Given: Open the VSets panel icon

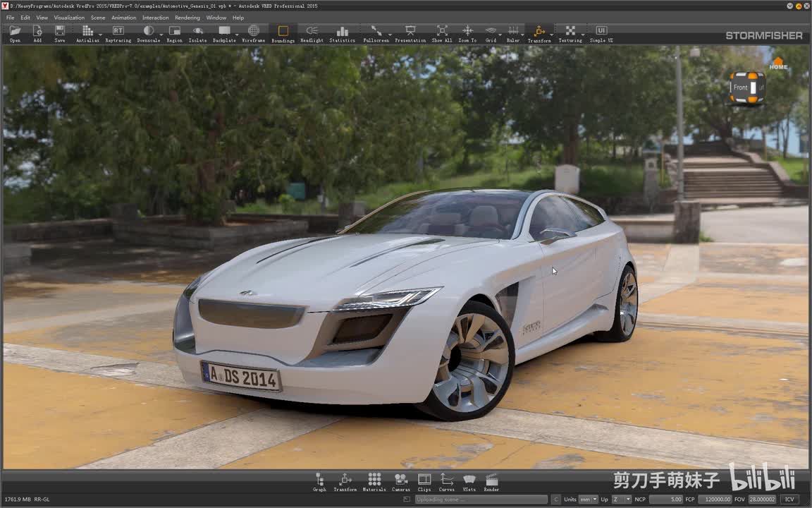Looking at the screenshot, I should tap(469, 482).
